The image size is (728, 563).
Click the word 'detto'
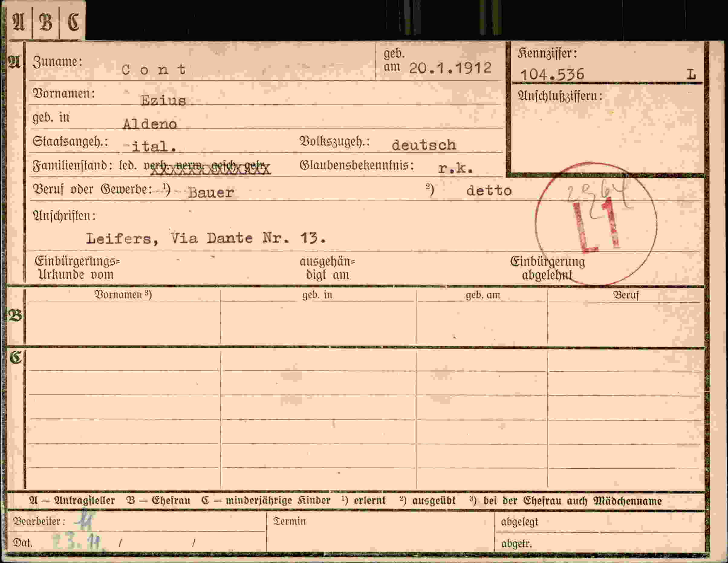tap(489, 190)
